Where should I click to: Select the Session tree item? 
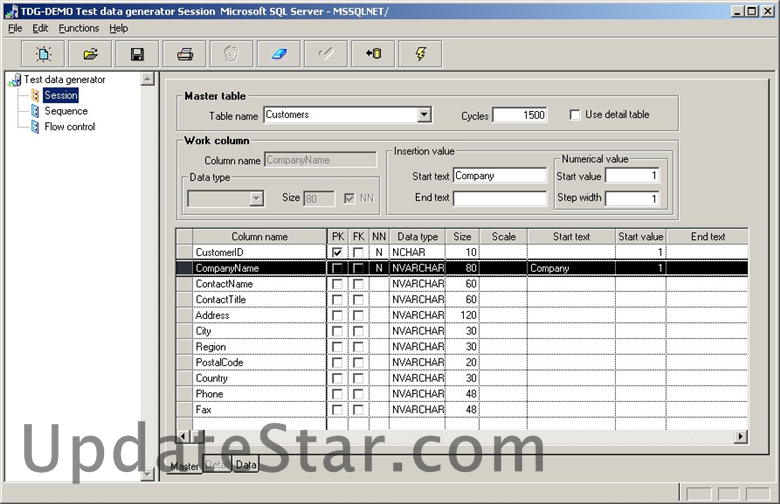(x=61, y=95)
